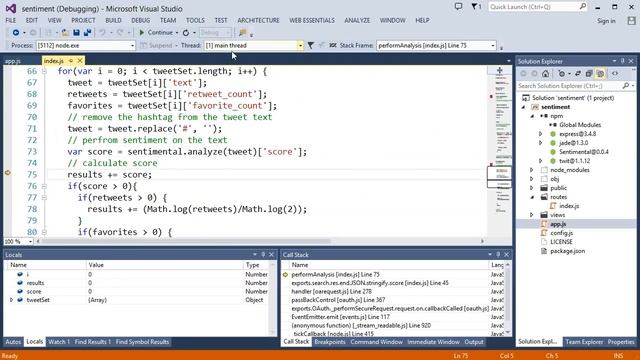
Task: Click the Undo arrow icon
Action: 102,33
